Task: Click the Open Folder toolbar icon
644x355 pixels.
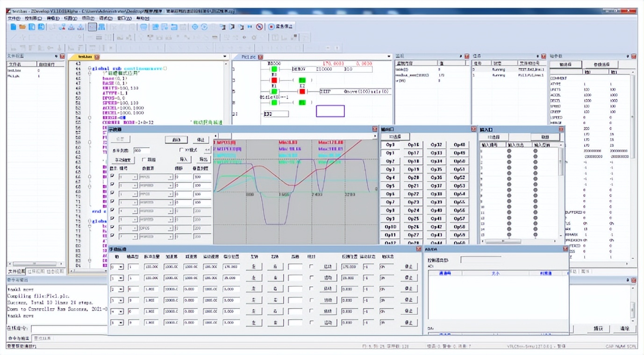Action: pos(22,27)
